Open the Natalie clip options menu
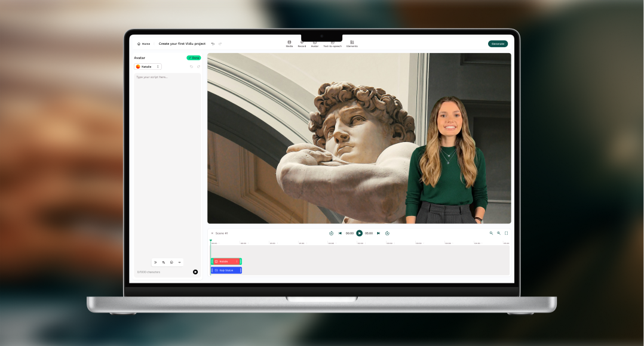 click(x=237, y=261)
